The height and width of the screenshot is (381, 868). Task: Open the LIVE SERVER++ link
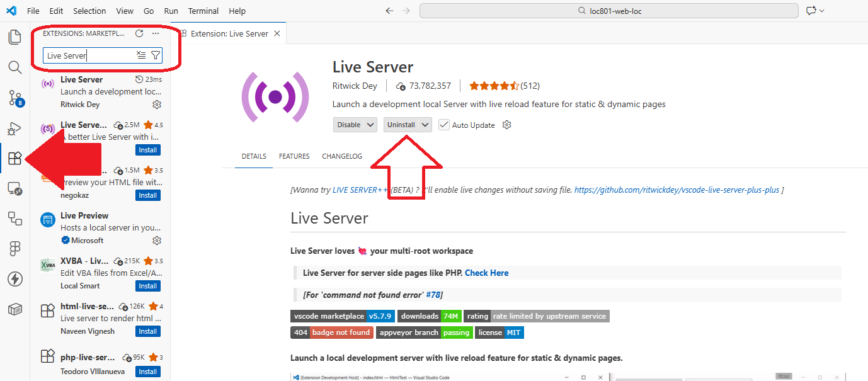pos(360,190)
